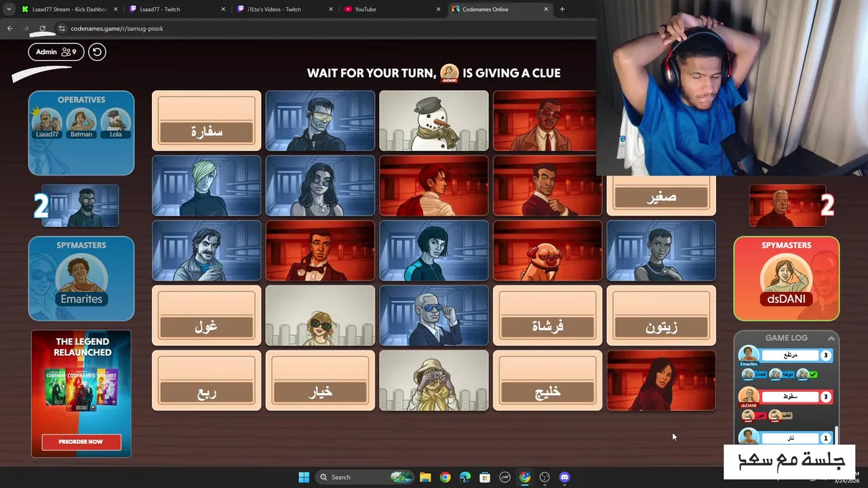Go back in browser history
868x488 pixels.
[x=9, y=28]
